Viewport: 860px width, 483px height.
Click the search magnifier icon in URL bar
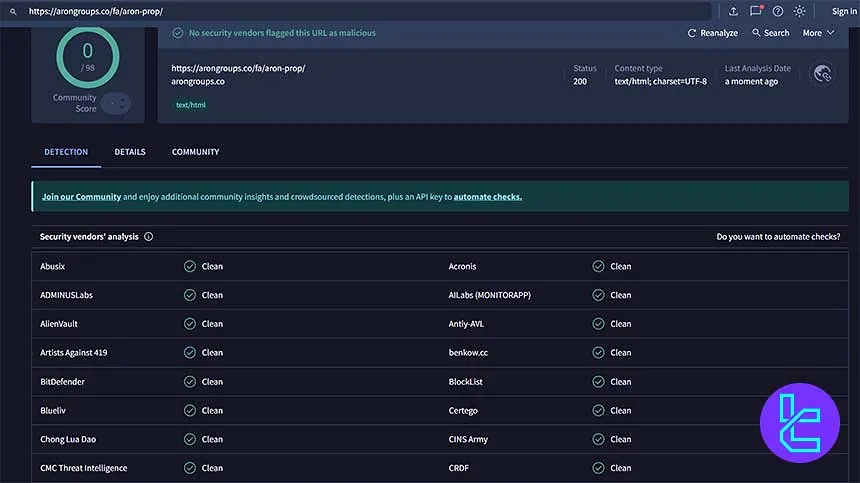[x=13, y=12]
